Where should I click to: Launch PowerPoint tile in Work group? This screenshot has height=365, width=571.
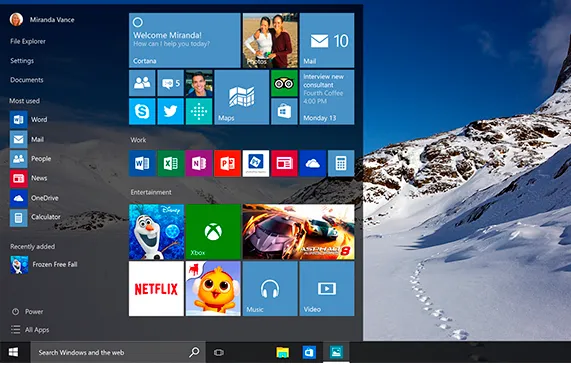click(x=228, y=163)
